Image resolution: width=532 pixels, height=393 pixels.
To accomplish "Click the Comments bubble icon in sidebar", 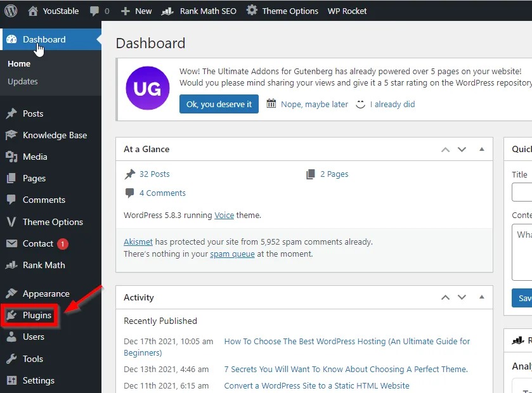I will point(11,200).
